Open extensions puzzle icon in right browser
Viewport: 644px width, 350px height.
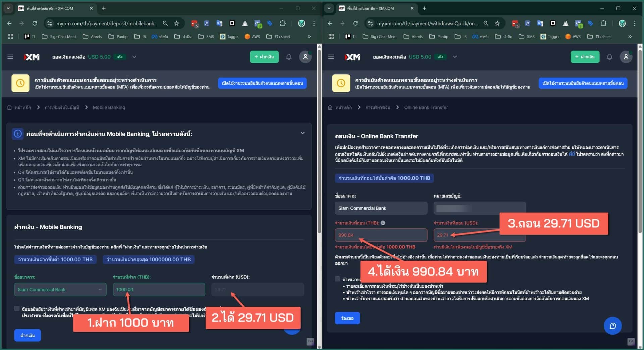[603, 23]
